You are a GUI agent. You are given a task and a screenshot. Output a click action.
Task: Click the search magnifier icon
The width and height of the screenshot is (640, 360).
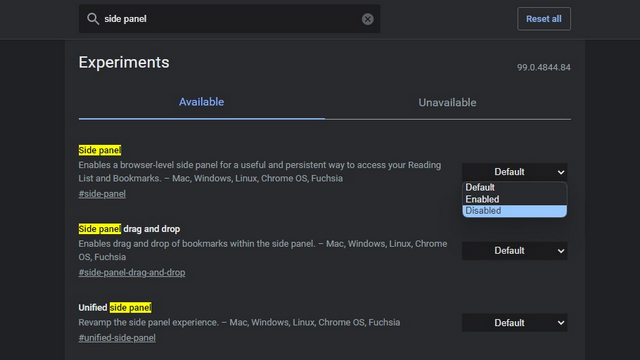(93, 19)
